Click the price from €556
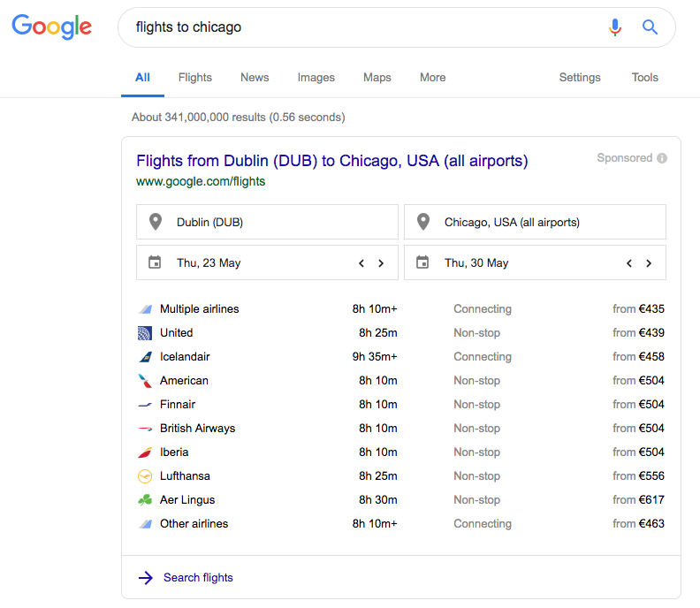This screenshot has height=608, width=700. pos(638,476)
